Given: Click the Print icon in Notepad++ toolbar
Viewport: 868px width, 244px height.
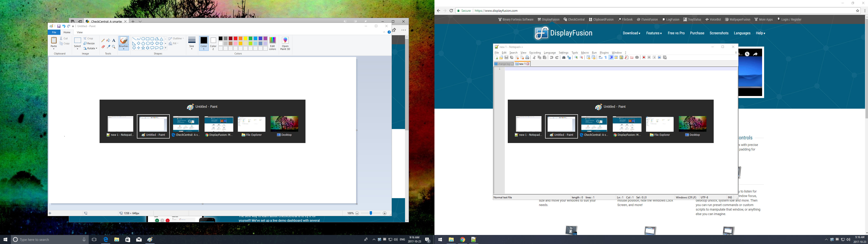Looking at the screenshot, I should [527, 58].
